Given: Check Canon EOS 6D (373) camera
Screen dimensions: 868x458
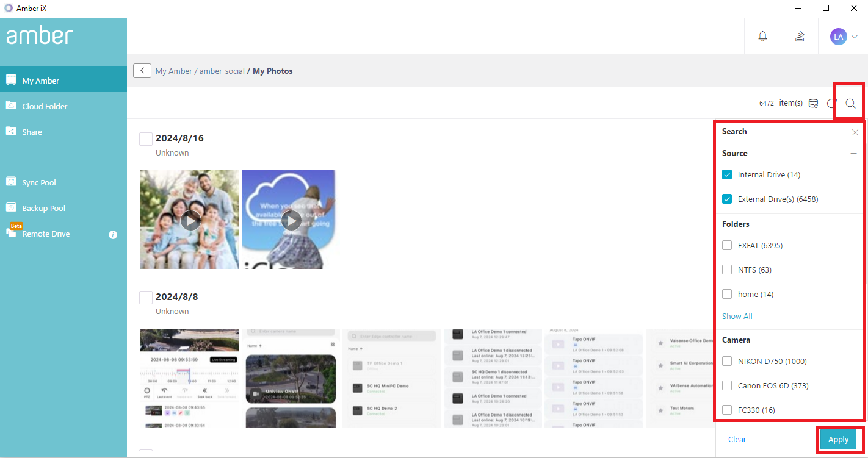Looking at the screenshot, I should tap(727, 385).
